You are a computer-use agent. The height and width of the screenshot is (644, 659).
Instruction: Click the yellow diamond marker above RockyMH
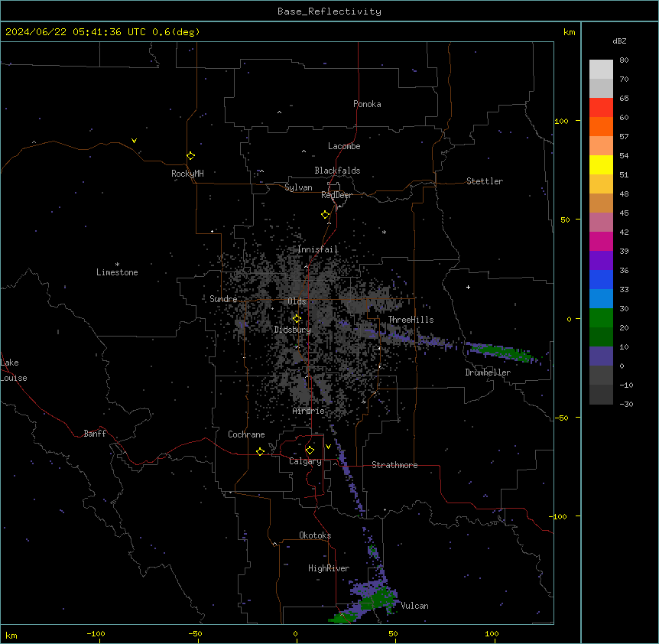[190, 156]
